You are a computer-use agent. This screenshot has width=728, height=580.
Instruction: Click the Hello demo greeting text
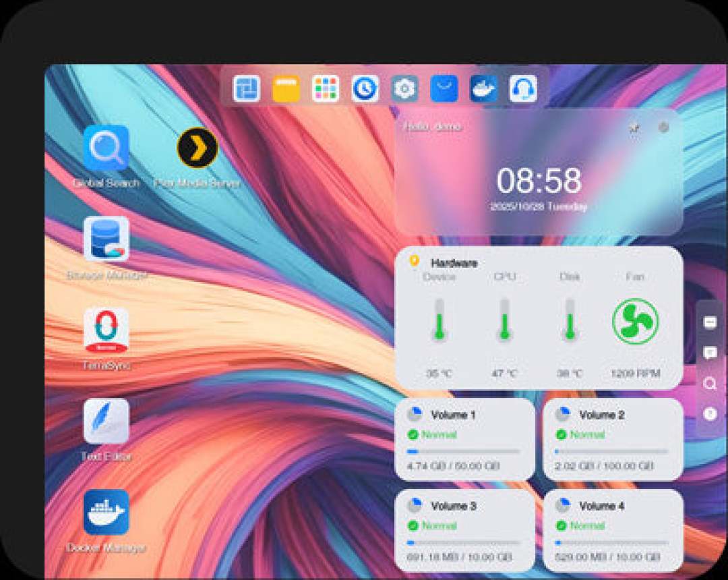432,127
